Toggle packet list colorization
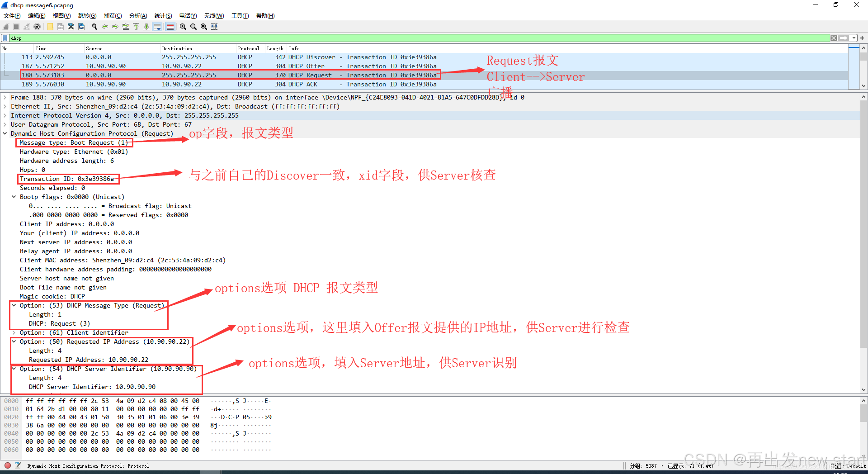The height and width of the screenshot is (474, 868). 170,27
